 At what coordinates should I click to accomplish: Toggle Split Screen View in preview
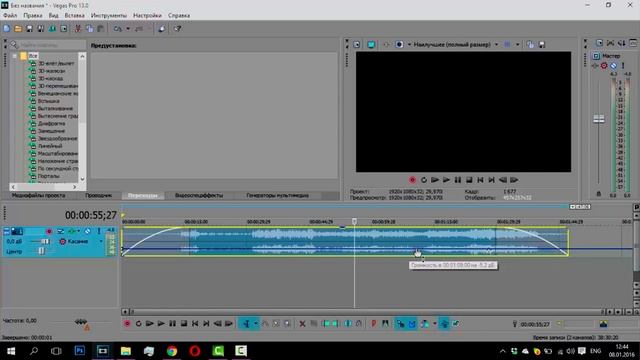(x=399, y=44)
